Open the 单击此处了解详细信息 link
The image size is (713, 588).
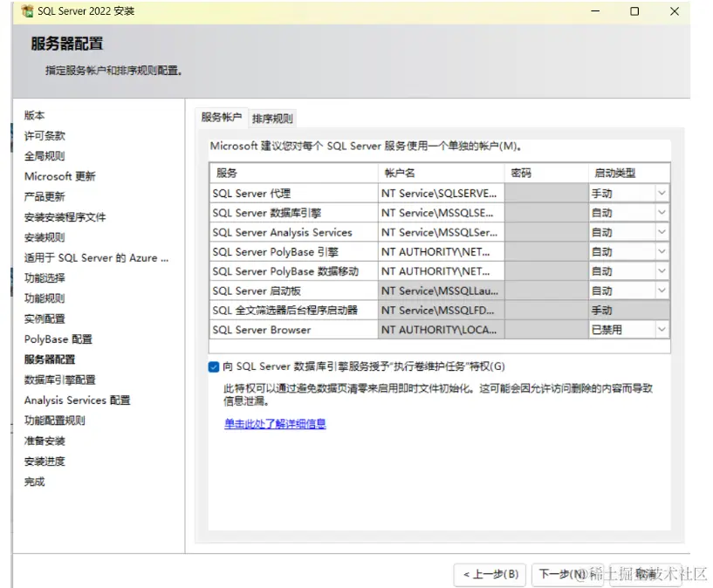point(275,424)
